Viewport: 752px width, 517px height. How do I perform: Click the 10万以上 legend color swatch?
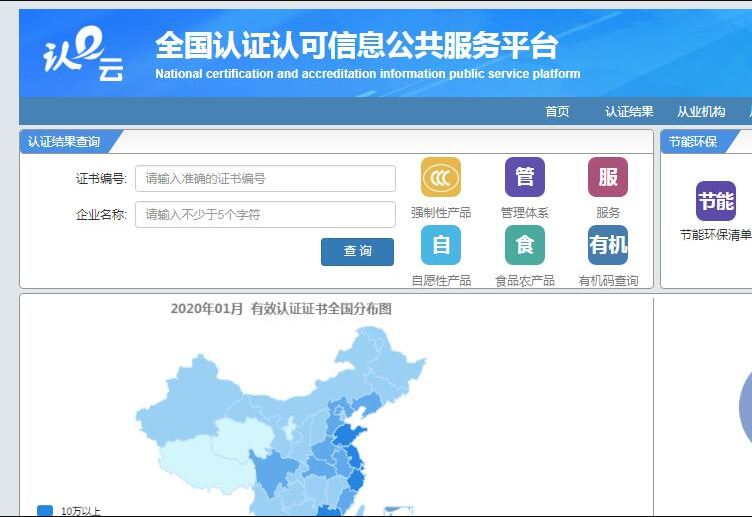(45, 511)
